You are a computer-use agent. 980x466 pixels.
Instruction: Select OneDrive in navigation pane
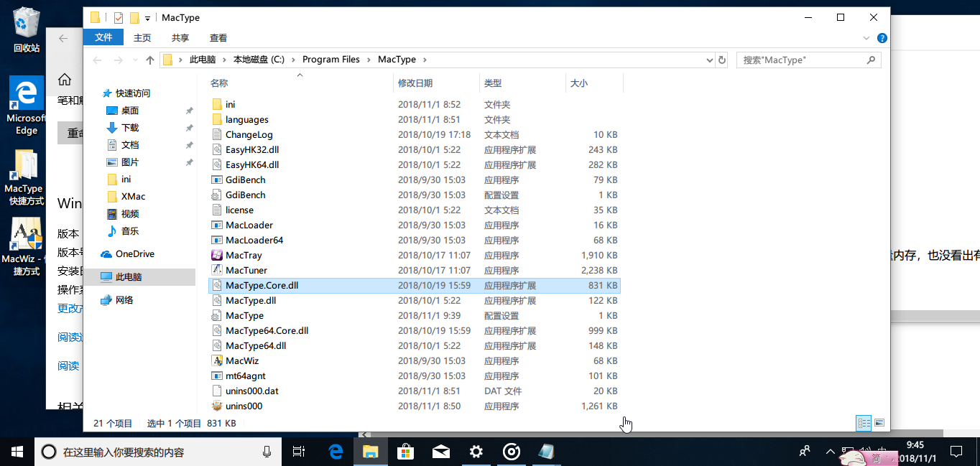click(134, 254)
